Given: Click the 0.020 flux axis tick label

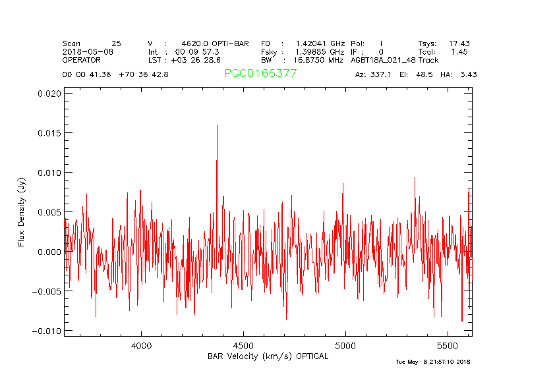Looking at the screenshot, I should click(x=48, y=94).
